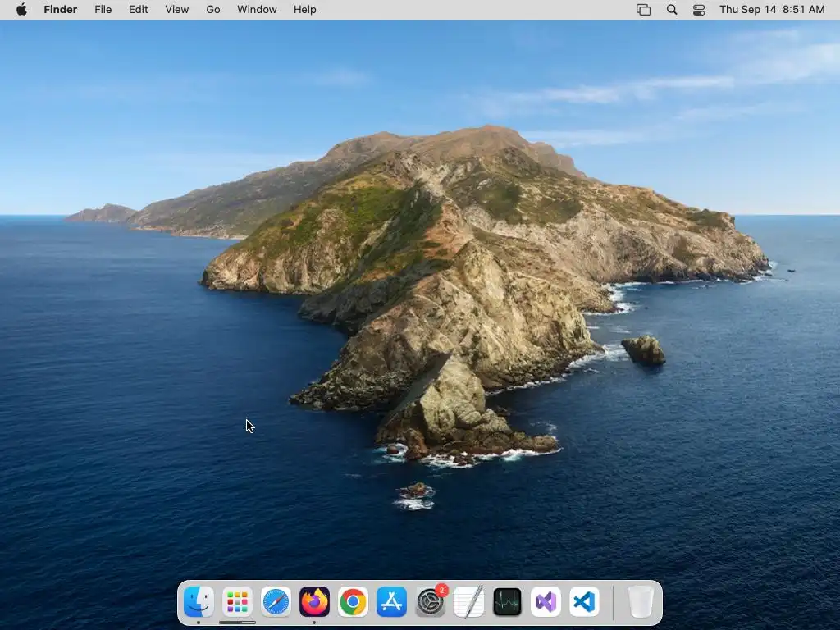Open the App Store icon
The image size is (840, 630).
391,602
